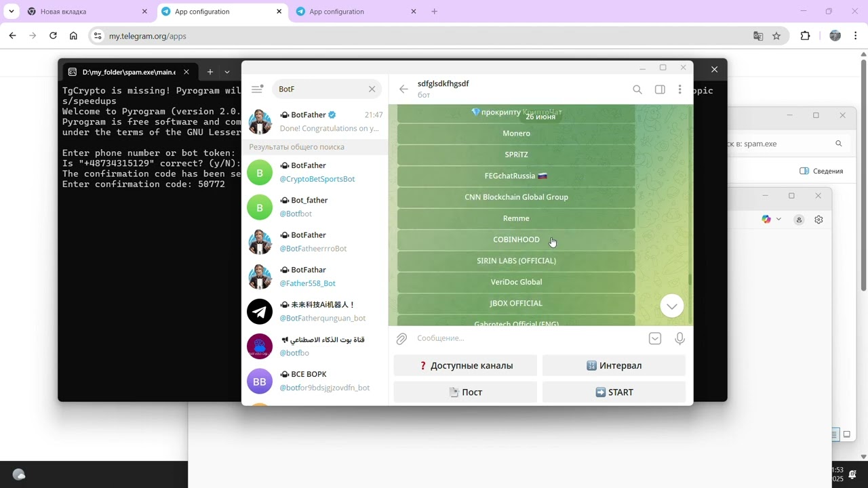Click the Remme inline button
Viewport: 868px width, 488px height.
(x=516, y=218)
